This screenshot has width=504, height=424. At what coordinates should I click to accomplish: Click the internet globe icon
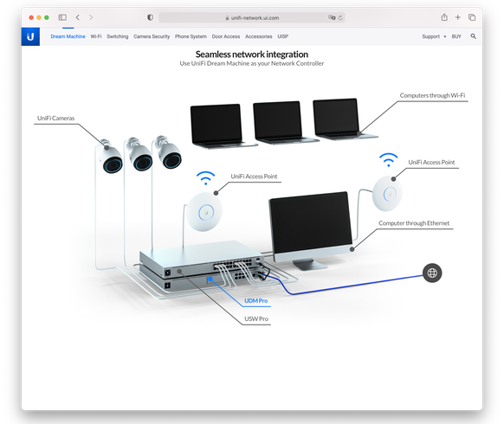point(432,273)
